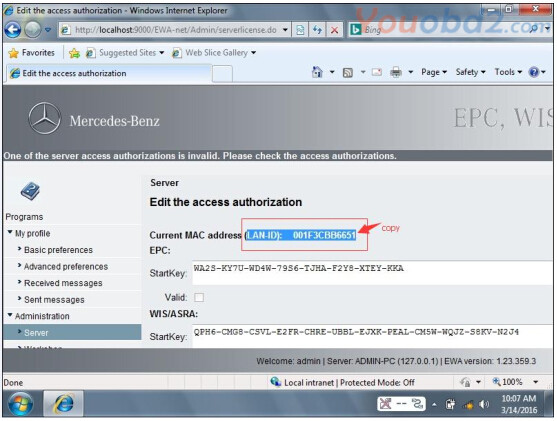Click the Favorites star icon
557x421 pixels.
(x=13, y=53)
